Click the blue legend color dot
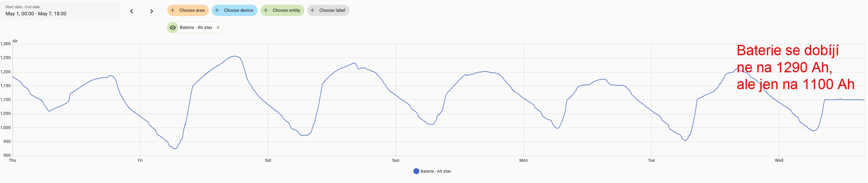Viewport: 868px width, 183px height. (416, 171)
